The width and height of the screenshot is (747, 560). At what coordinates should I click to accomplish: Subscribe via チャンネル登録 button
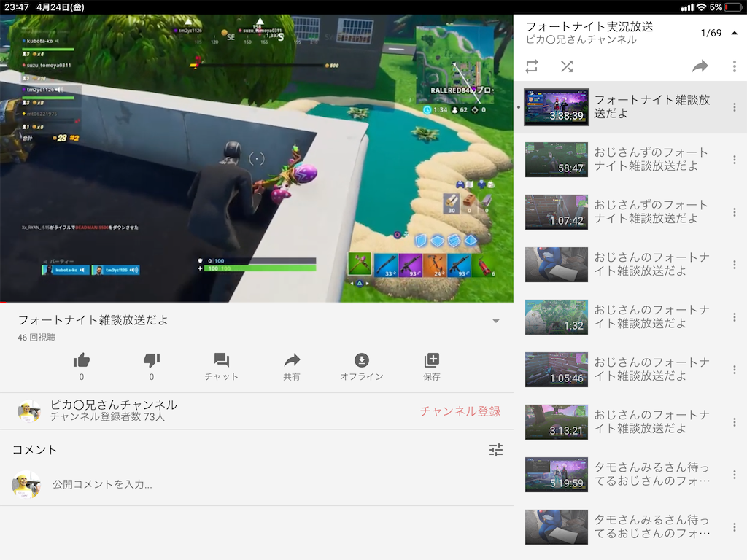(x=460, y=411)
